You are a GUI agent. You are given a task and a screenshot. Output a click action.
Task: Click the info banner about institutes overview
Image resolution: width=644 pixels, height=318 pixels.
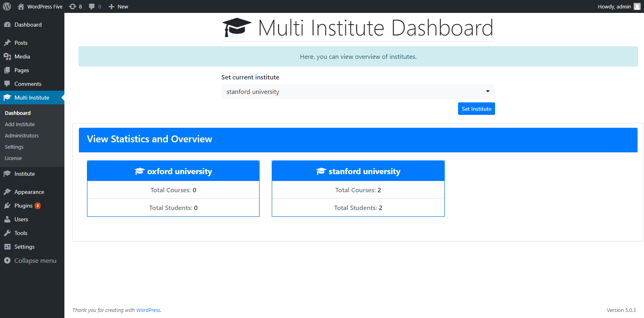click(x=358, y=56)
